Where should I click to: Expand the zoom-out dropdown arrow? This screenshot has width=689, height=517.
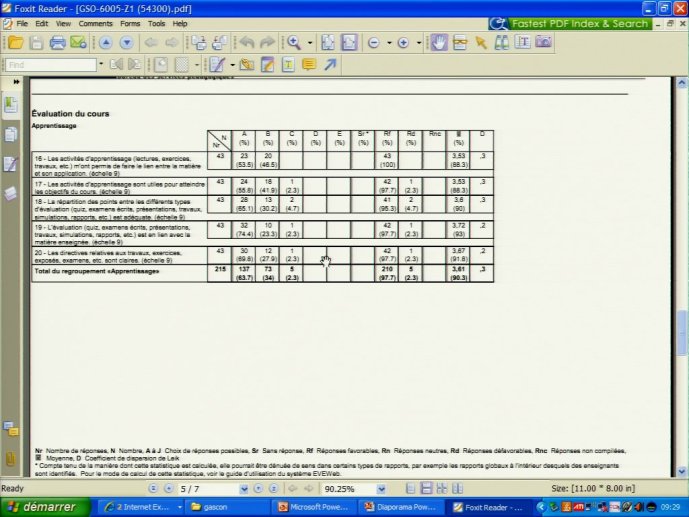point(389,43)
